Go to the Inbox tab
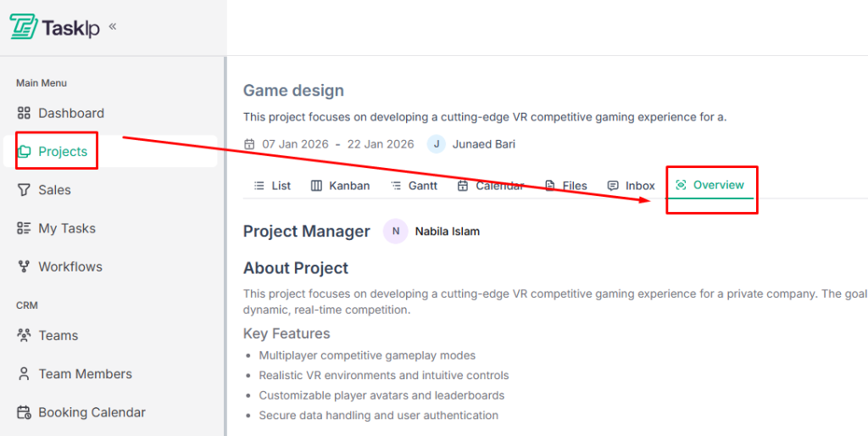The image size is (868, 436). 632,186
